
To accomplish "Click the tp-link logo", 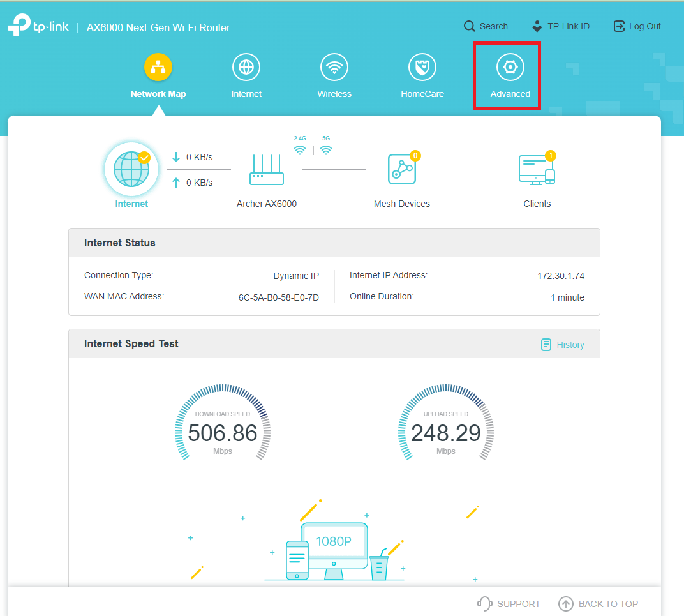I will (x=38, y=26).
